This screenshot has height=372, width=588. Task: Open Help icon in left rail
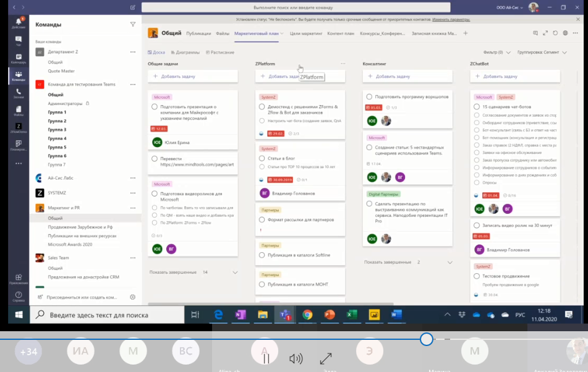click(x=19, y=297)
